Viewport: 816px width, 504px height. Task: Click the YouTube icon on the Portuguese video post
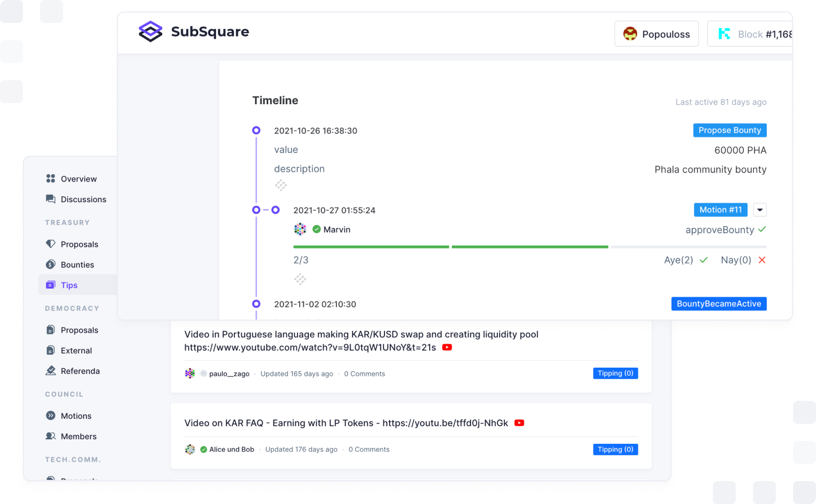tap(447, 348)
